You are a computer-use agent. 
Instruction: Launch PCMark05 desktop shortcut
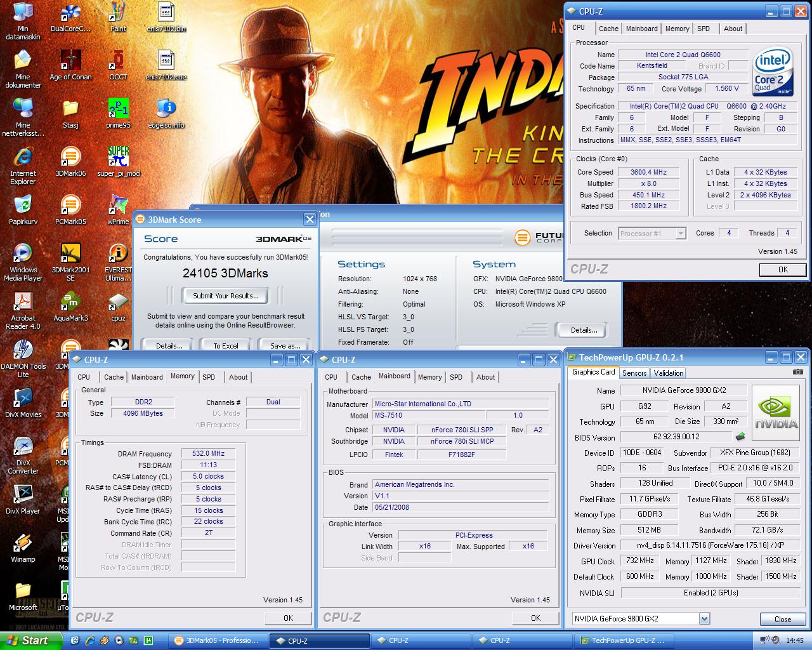click(x=70, y=211)
